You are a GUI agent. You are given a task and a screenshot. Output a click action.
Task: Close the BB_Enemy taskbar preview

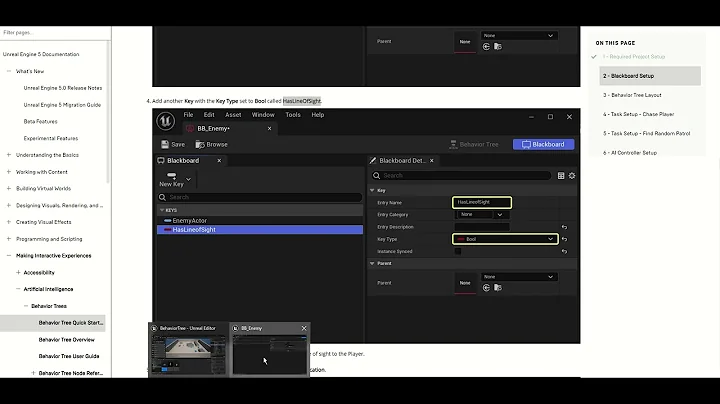tap(304, 328)
